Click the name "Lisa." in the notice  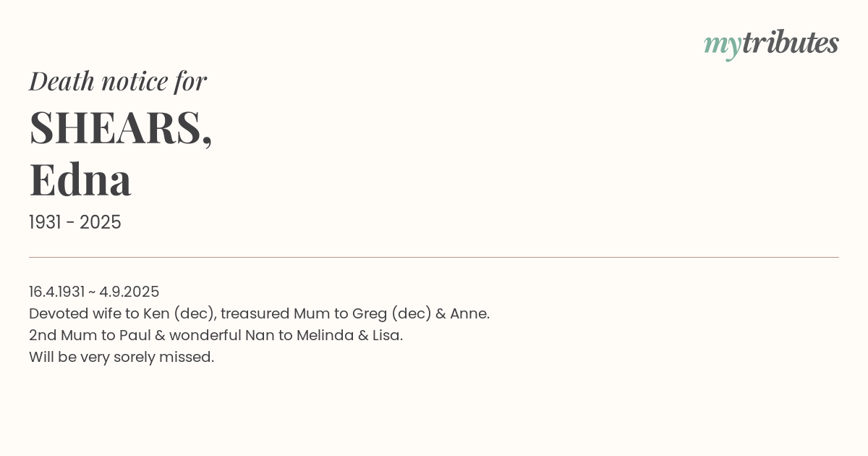point(387,335)
